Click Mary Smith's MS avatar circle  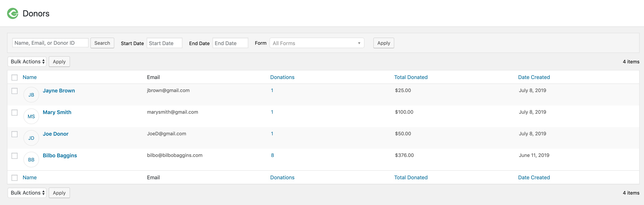[31, 116]
